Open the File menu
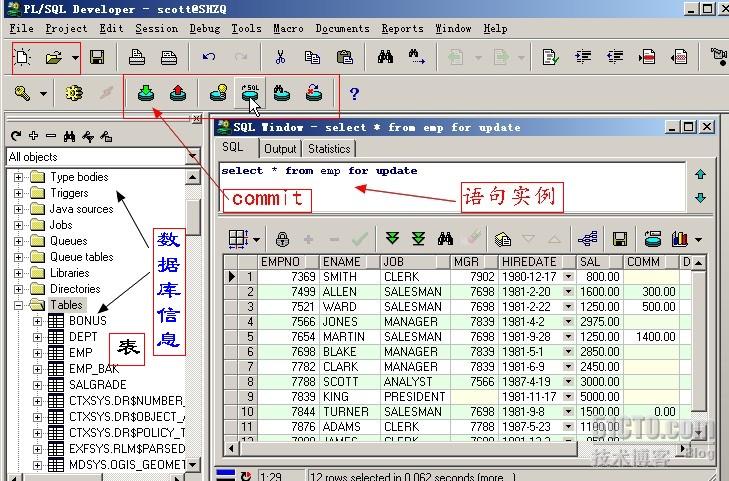The image size is (729, 481). [21, 28]
